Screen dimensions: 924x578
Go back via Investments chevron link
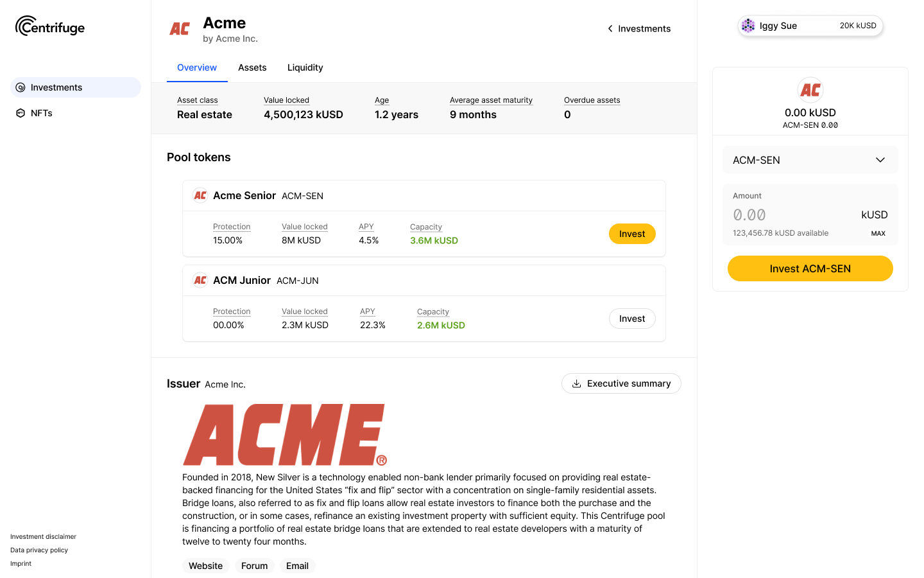click(638, 29)
